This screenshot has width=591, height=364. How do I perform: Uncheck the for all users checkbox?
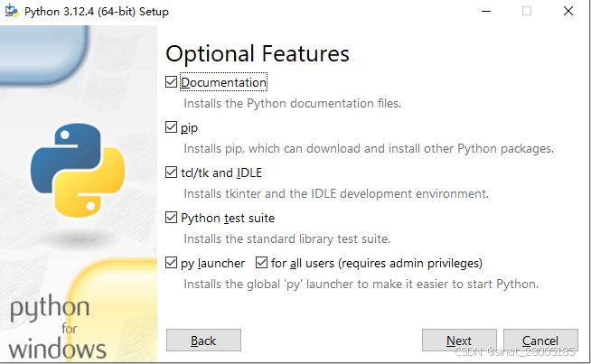click(261, 263)
